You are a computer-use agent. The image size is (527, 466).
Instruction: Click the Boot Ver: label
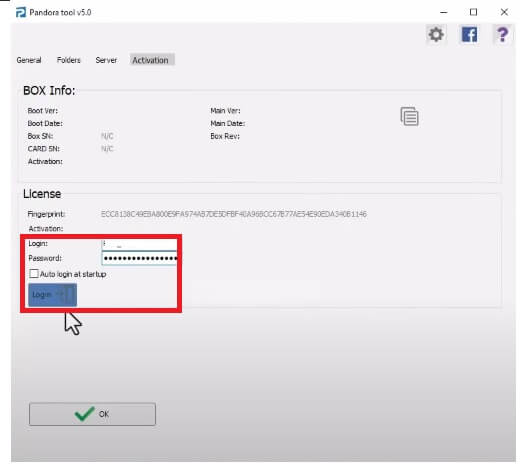tap(43, 111)
